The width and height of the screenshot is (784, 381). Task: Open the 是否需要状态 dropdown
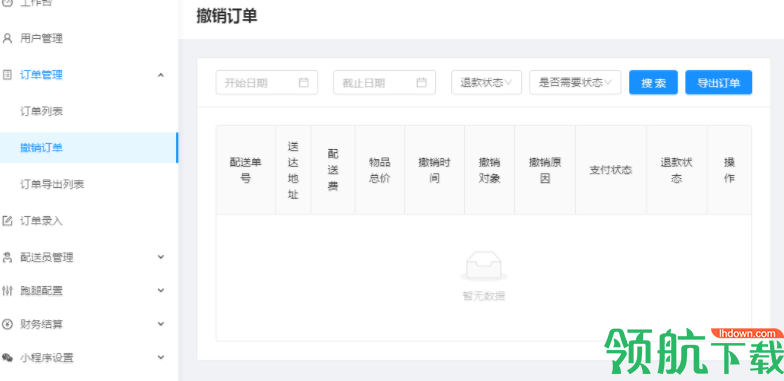575,82
